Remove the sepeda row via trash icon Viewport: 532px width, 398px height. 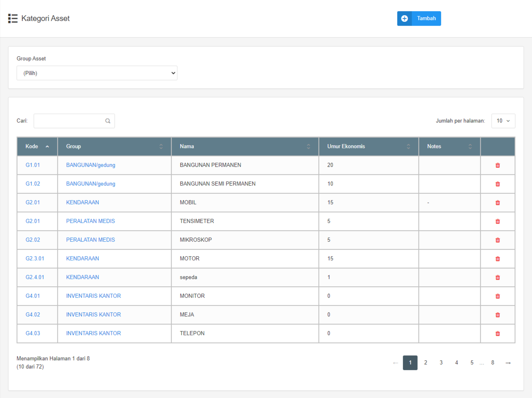click(x=498, y=277)
